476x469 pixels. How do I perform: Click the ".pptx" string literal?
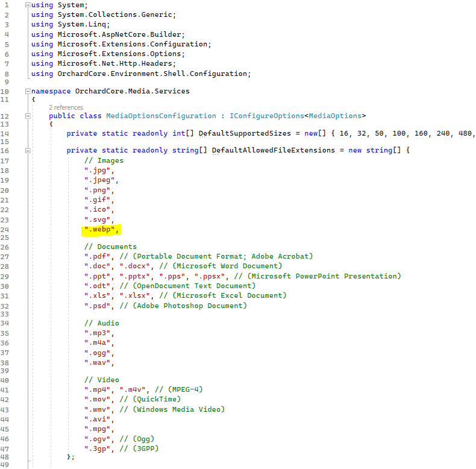[134, 277]
